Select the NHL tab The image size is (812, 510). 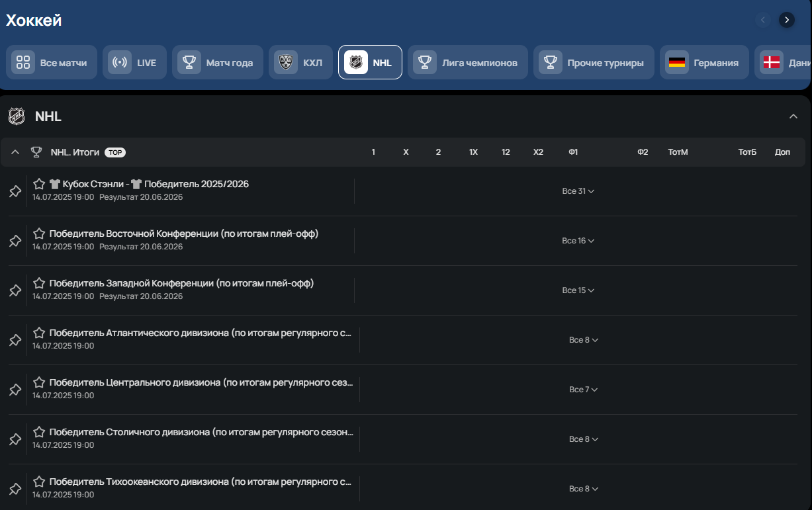[x=370, y=62]
